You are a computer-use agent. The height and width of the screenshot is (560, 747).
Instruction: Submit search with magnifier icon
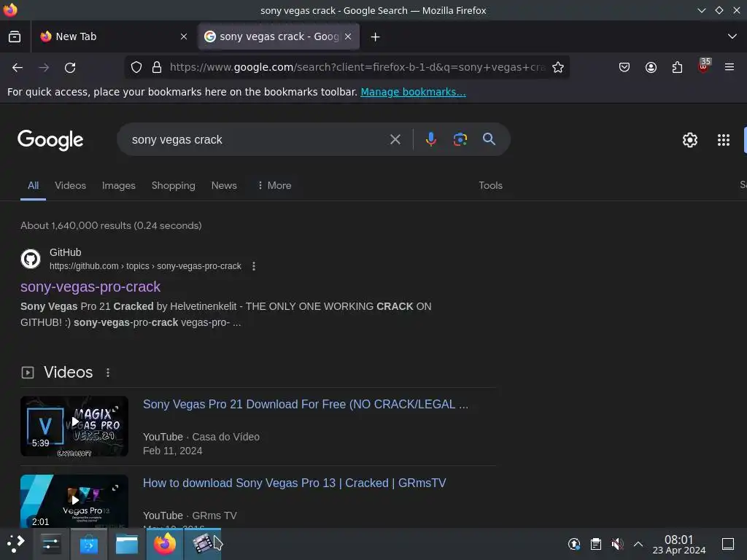[x=489, y=139]
